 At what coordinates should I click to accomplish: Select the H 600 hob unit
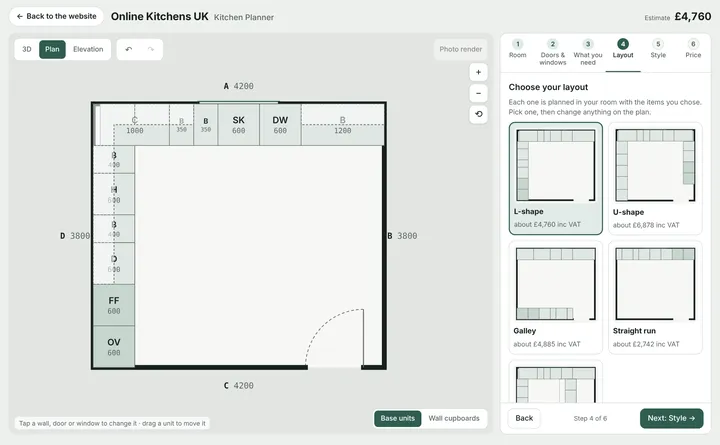pos(114,194)
